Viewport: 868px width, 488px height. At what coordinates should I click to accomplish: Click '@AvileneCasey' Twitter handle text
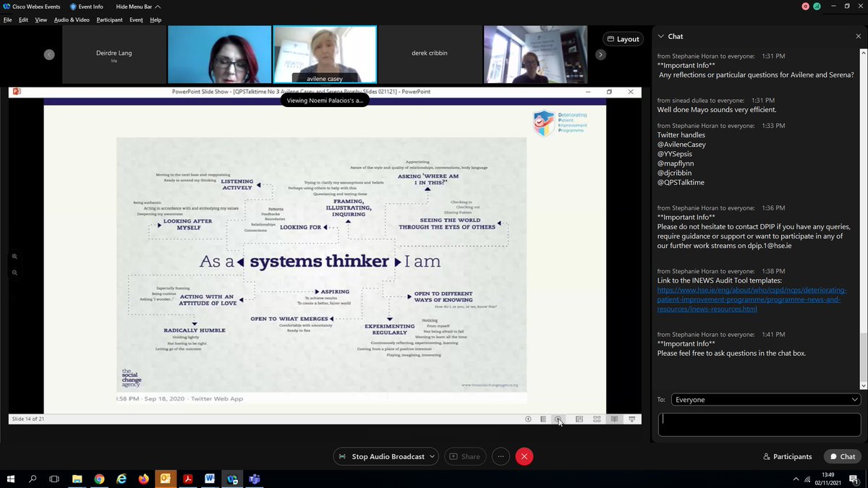(681, 145)
